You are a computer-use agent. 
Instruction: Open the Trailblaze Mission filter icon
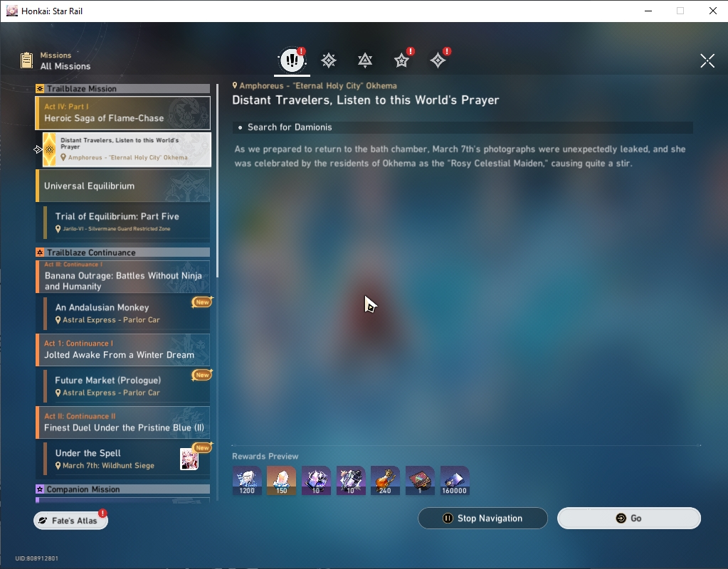point(329,60)
